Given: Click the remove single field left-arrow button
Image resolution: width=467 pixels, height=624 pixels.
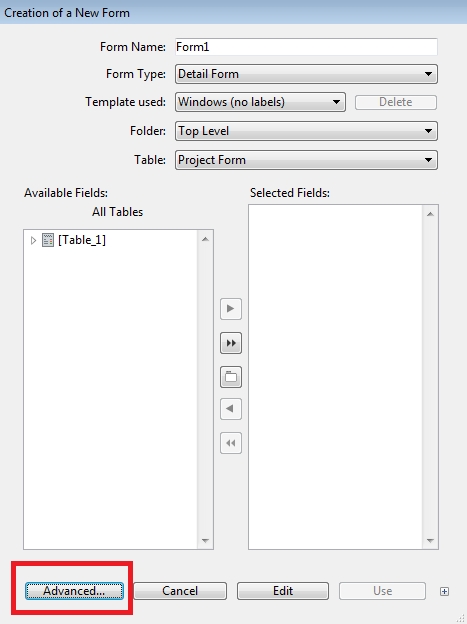Looking at the screenshot, I should pos(231,409).
